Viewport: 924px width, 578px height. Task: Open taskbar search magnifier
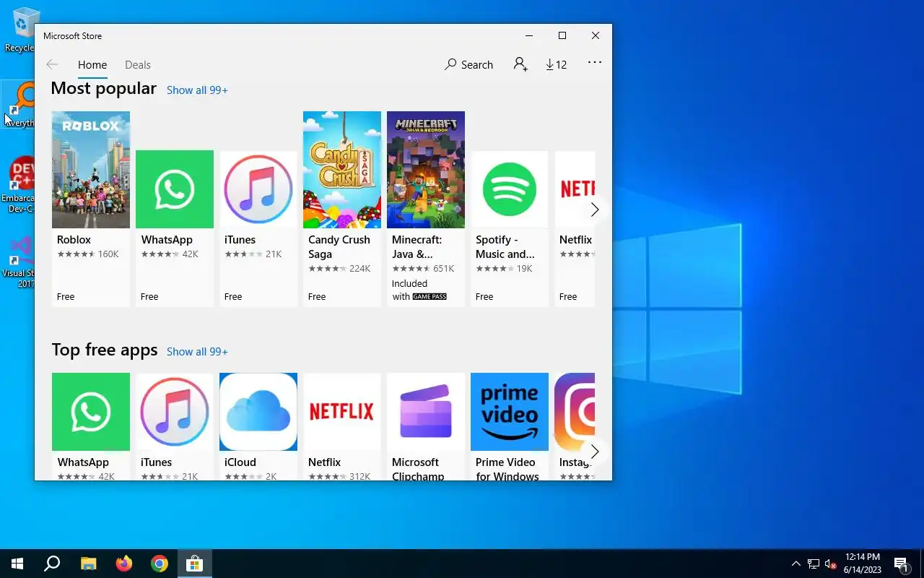52,564
